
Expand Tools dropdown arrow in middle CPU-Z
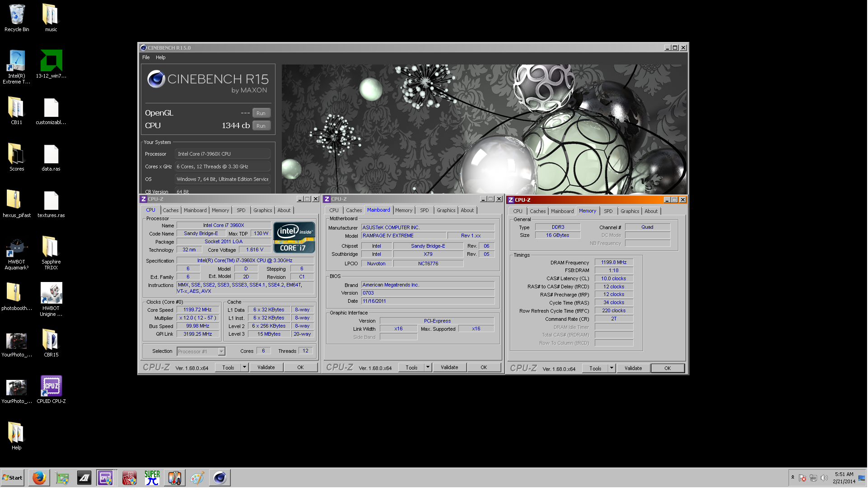click(428, 367)
